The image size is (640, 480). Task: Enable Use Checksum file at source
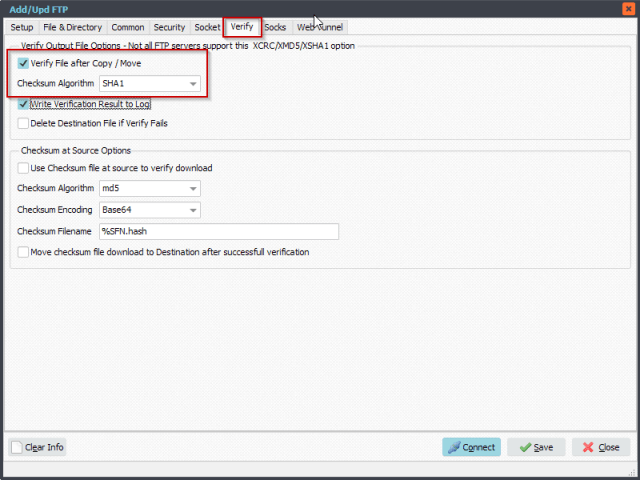[23, 168]
